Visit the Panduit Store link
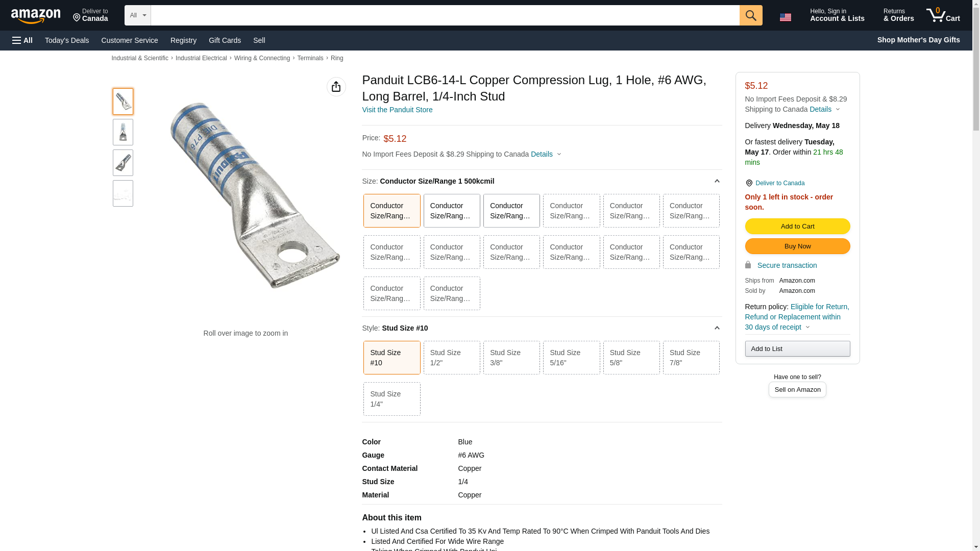 coord(397,110)
